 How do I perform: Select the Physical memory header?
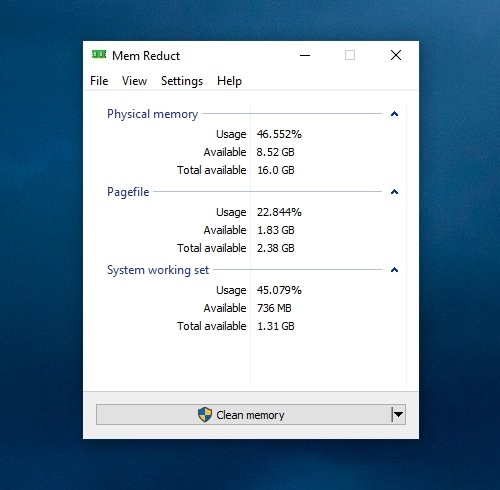[153, 114]
